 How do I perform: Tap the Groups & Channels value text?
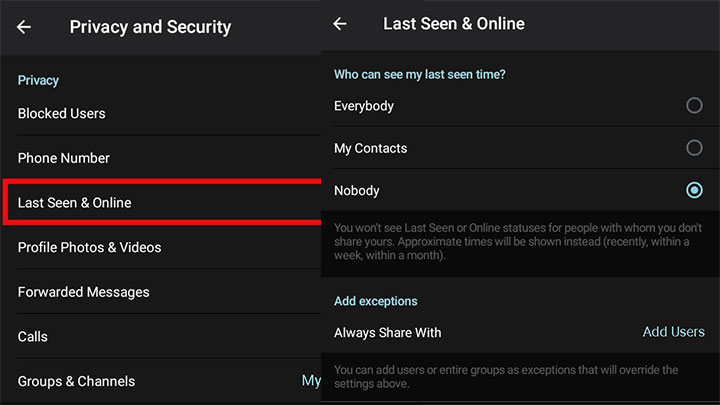tap(311, 381)
